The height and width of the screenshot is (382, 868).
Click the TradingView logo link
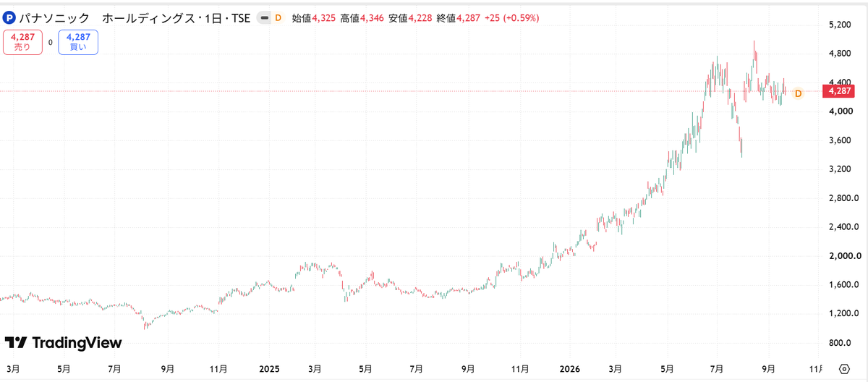(63, 343)
